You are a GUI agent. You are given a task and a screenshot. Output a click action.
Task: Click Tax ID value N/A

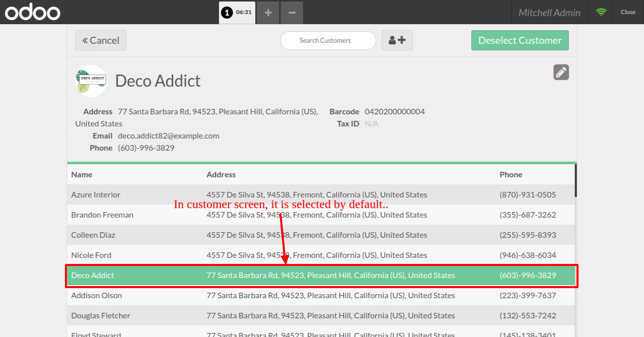coord(372,123)
